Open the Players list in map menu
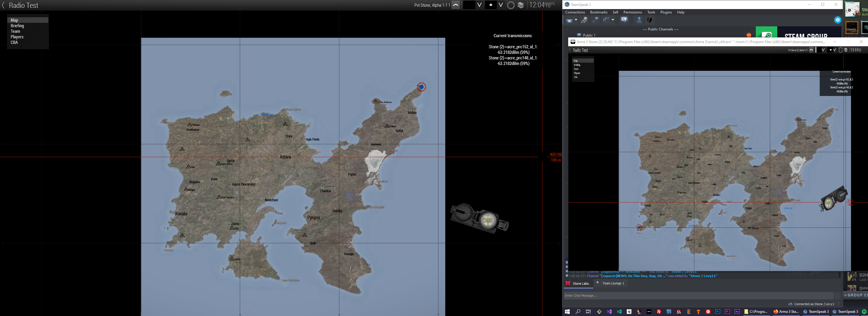 (17, 37)
